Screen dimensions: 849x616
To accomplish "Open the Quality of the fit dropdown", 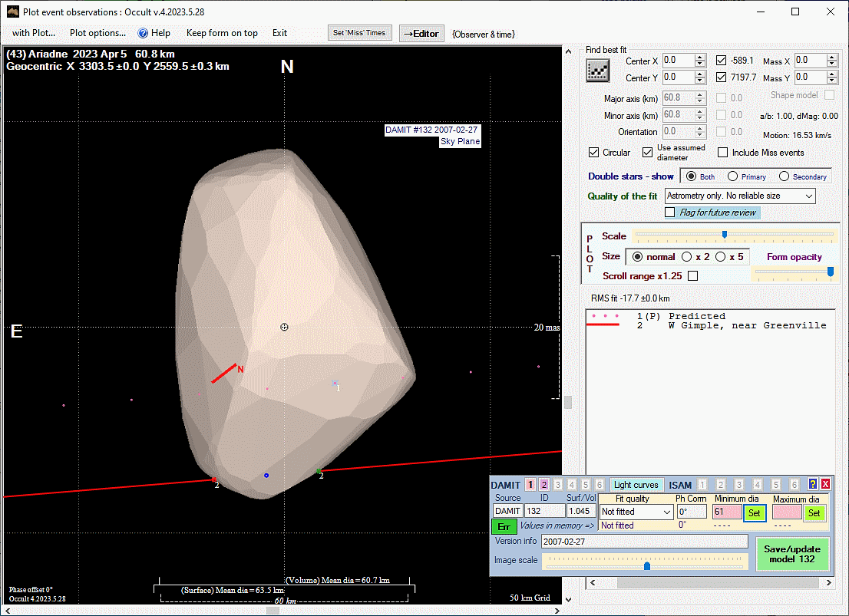I will pyautogui.click(x=740, y=196).
